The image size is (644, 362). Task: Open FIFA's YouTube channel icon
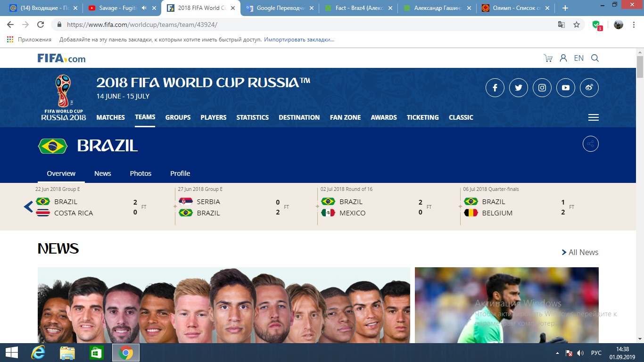pyautogui.click(x=566, y=88)
